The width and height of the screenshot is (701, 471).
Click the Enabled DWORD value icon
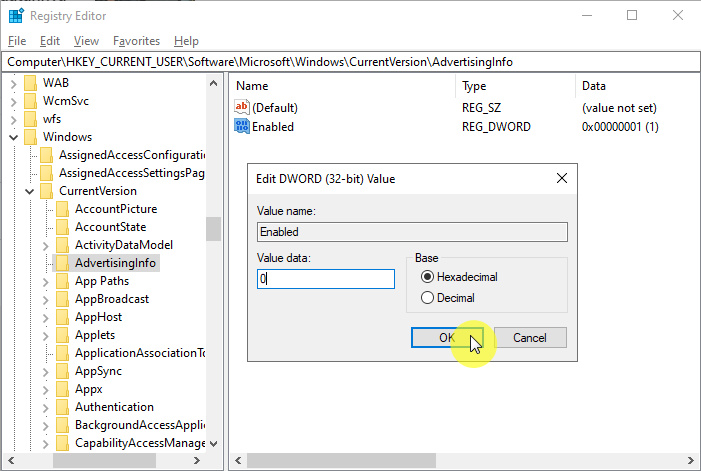coord(241,127)
